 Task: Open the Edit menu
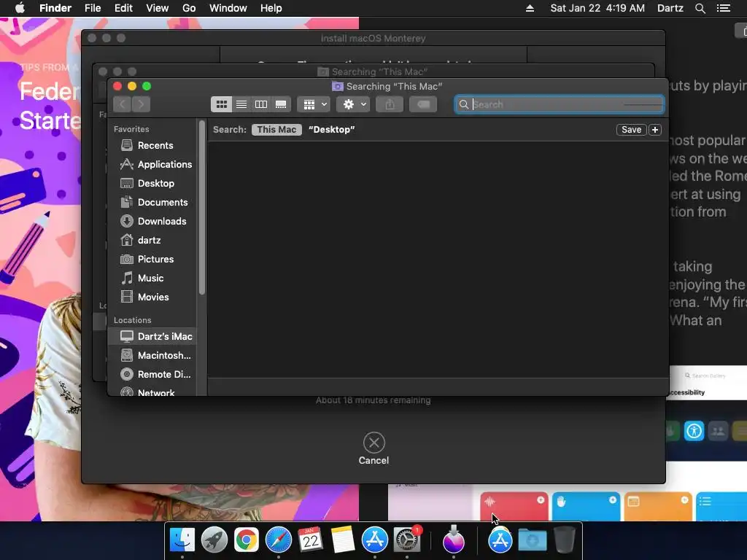pos(123,8)
